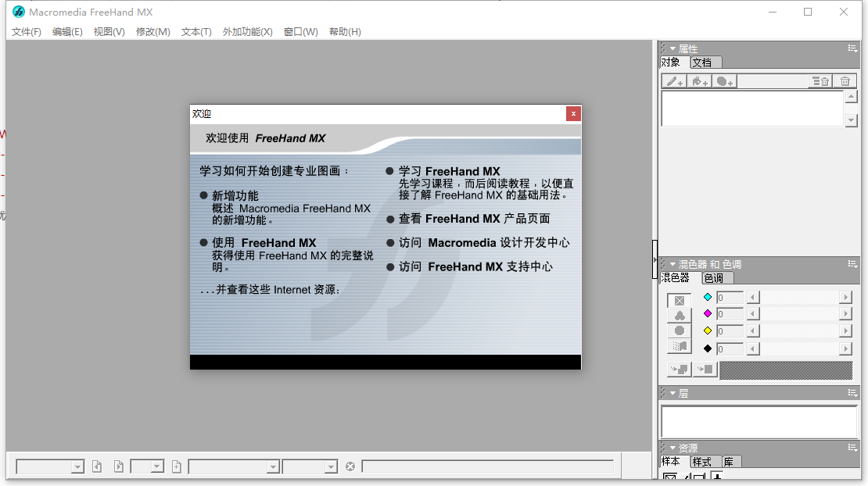The height and width of the screenshot is (486, 868).
Task: Click the yellow diamond channel icon
Action: (708, 331)
